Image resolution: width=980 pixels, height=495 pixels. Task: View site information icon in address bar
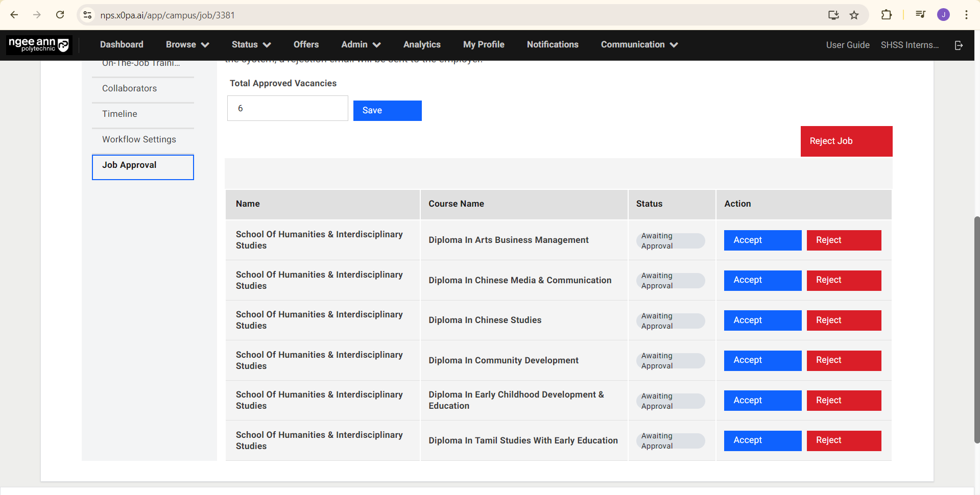coord(88,15)
